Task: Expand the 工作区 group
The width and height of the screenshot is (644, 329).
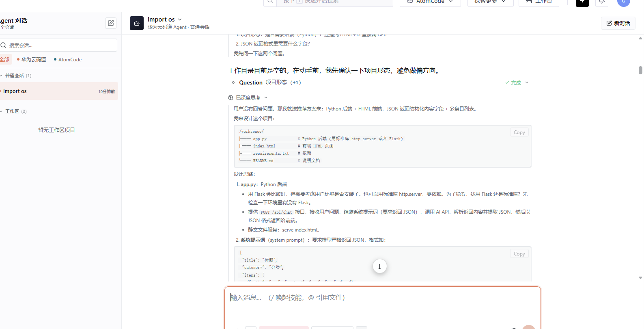Action: click(x=2, y=111)
